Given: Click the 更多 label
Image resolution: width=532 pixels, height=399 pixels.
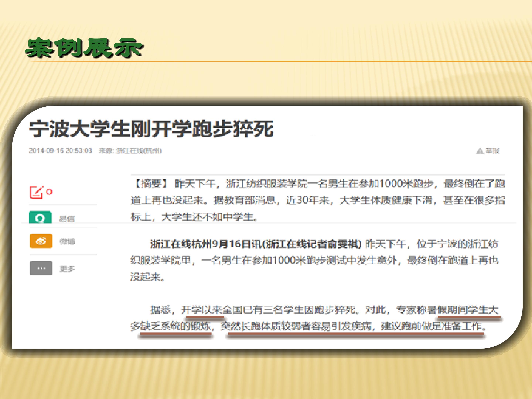Looking at the screenshot, I should tap(67, 269).
